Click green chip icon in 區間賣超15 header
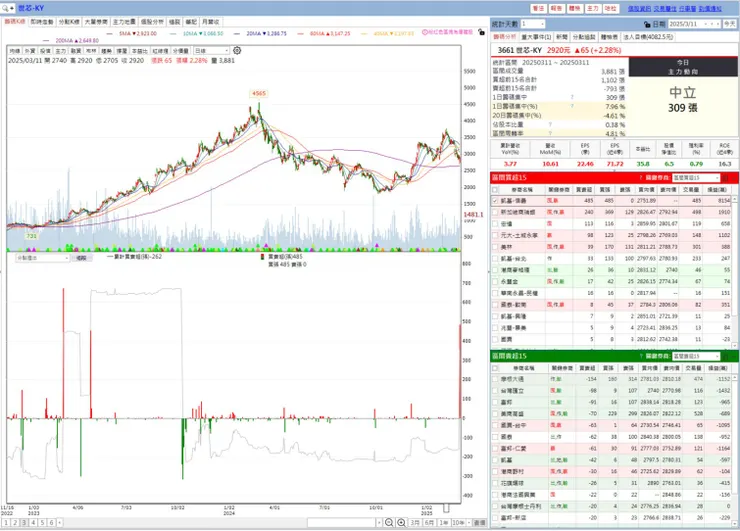This screenshot has height=531, width=740. point(725,356)
